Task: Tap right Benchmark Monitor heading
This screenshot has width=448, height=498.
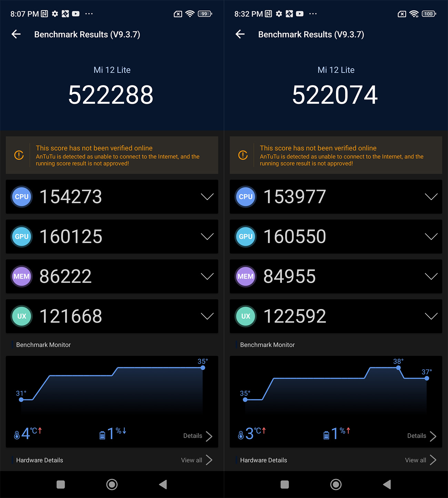Action: pos(267,345)
